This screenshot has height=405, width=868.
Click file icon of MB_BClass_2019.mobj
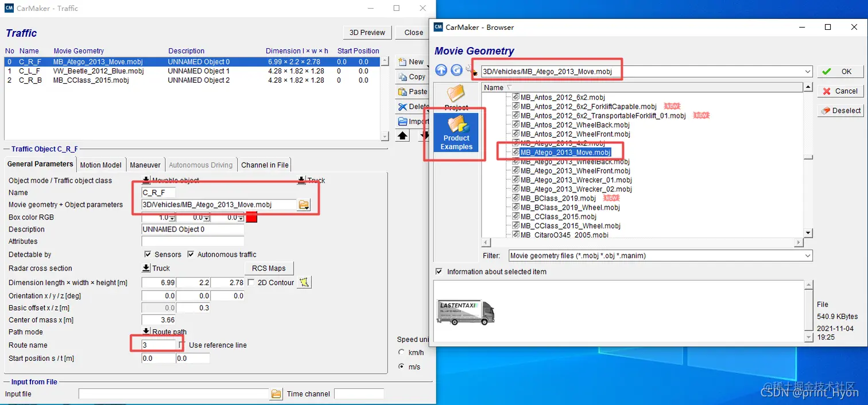516,198
